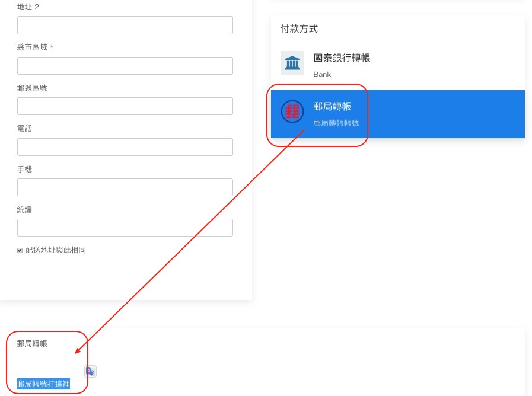Screen dimensions: 532x396
Task: Click the 郵局轉帳 heading in bottom panel
Action: pos(32,344)
